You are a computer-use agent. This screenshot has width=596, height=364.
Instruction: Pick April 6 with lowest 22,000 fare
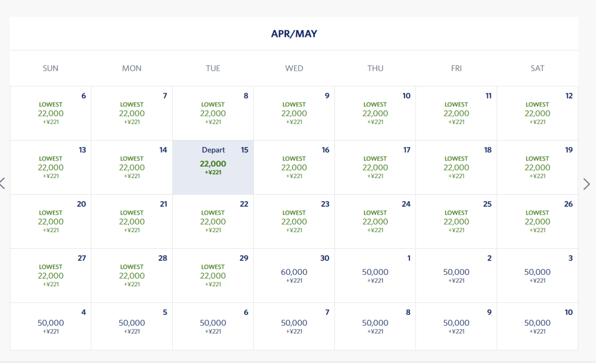(51, 113)
